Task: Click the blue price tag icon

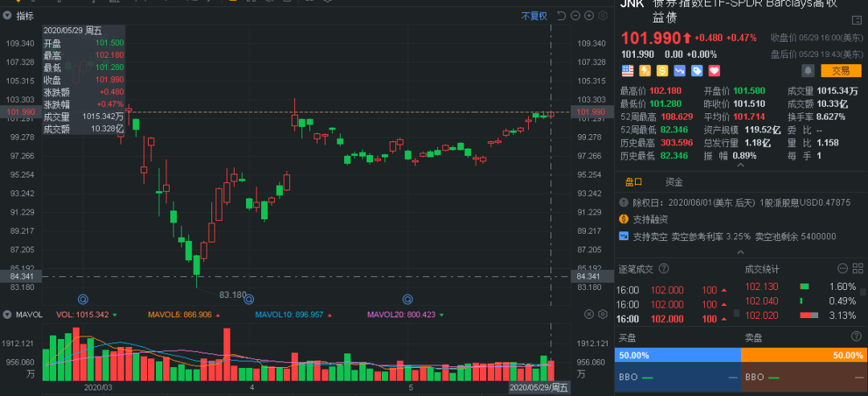Action: pos(696,71)
